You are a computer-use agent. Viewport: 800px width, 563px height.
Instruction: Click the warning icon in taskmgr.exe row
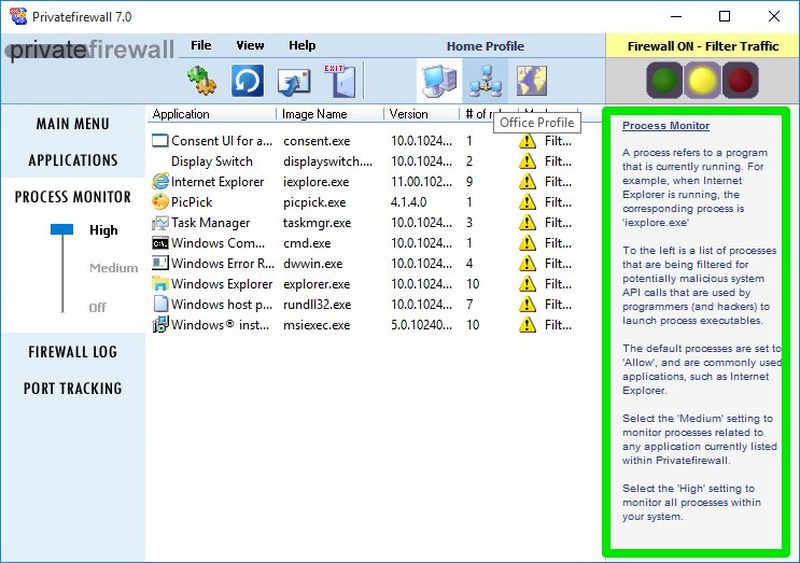tap(527, 223)
